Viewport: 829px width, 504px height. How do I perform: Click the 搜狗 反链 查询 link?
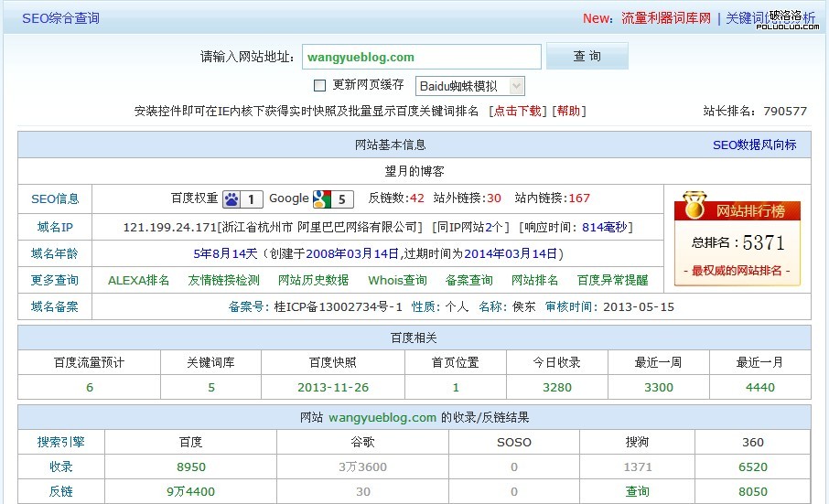[x=637, y=491]
